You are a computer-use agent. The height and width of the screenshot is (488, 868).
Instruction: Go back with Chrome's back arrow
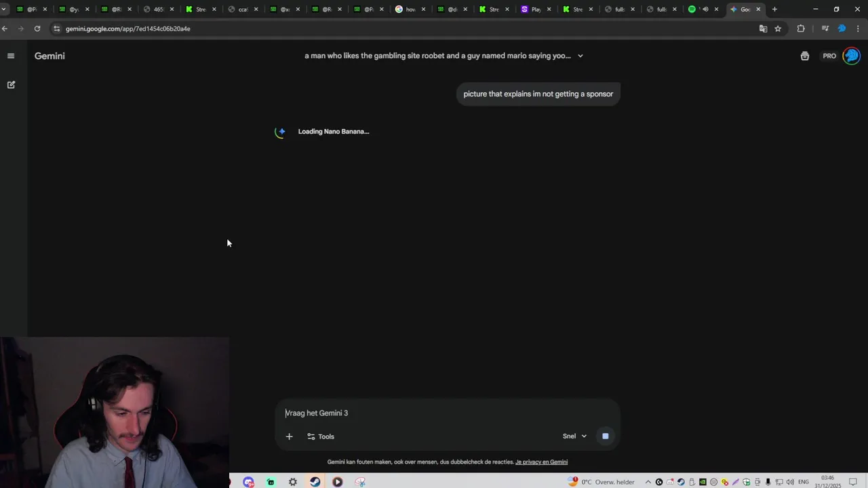(x=5, y=28)
